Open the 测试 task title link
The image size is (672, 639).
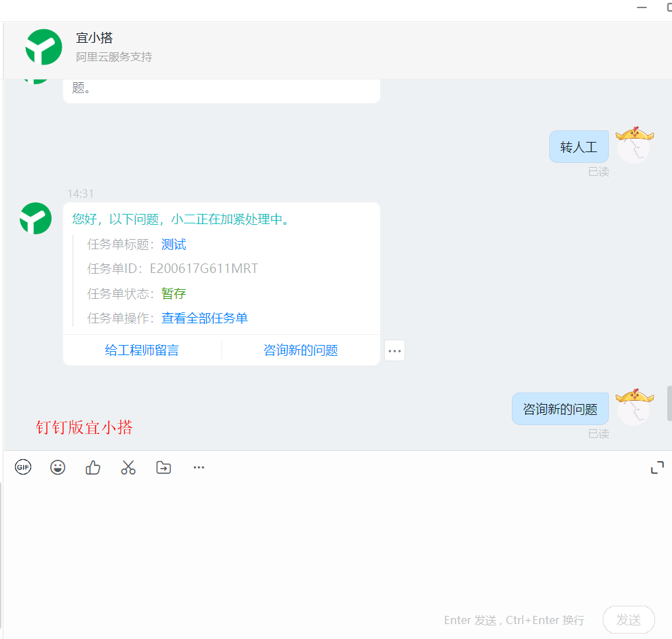[x=174, y=244]
